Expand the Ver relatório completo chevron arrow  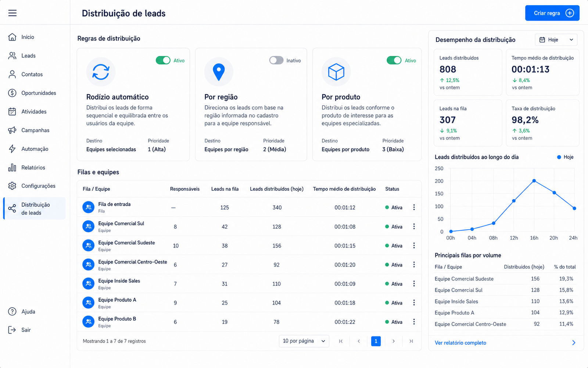point(574,343)
